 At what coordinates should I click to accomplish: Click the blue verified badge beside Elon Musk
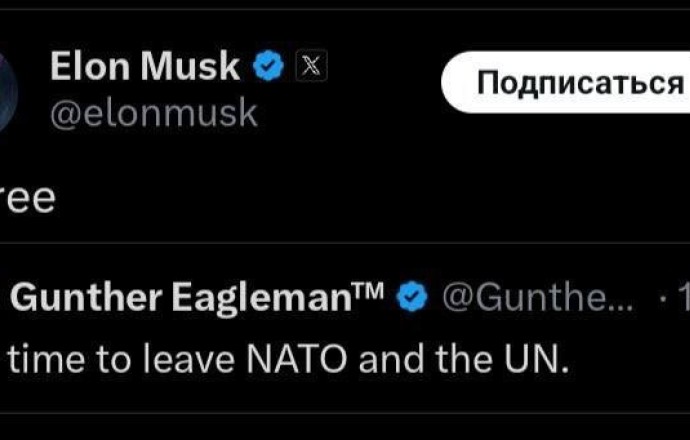tap(268, 68)
